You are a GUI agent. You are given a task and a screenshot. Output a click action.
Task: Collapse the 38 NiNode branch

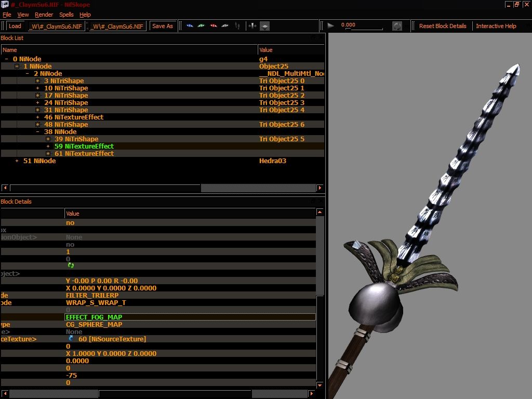pos(37,132)
